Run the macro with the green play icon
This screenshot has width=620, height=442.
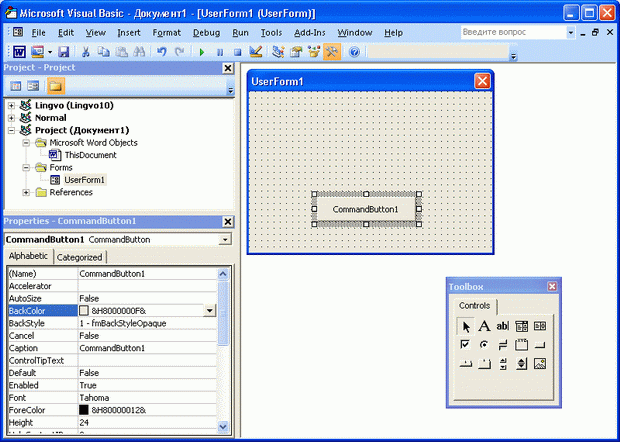[x=202, y=52]
